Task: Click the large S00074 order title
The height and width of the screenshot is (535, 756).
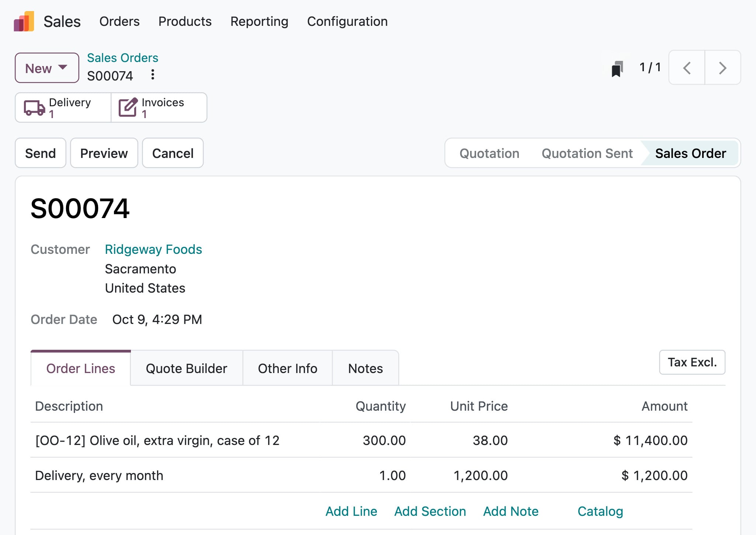Action: pos(80,208)
